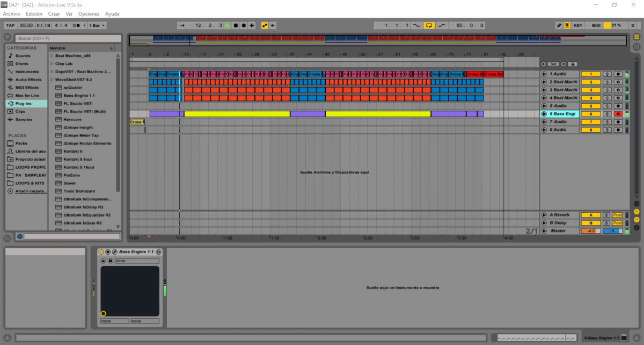
Task: Expand the WaveShell-VST 9.2 folder
Action: tap(52, 80)
